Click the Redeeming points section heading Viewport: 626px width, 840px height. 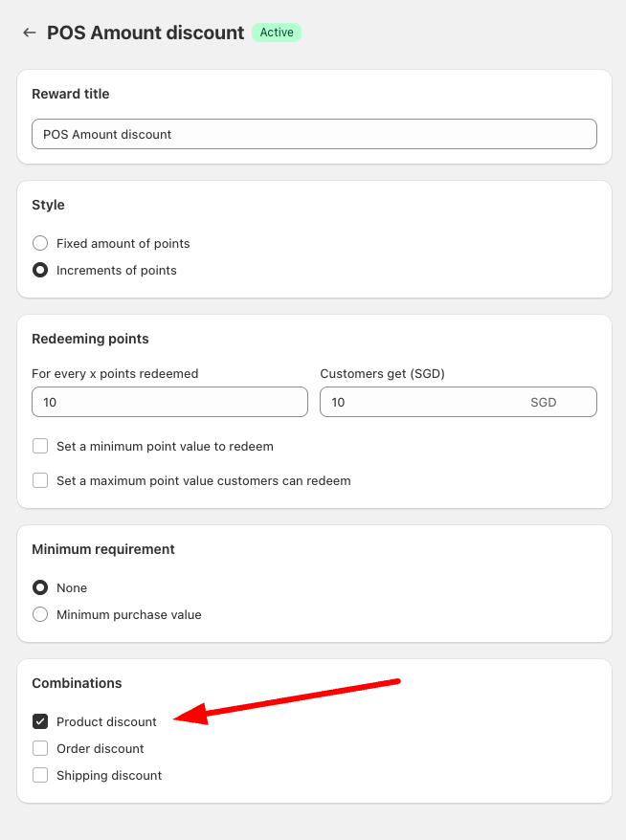point(90,339)
